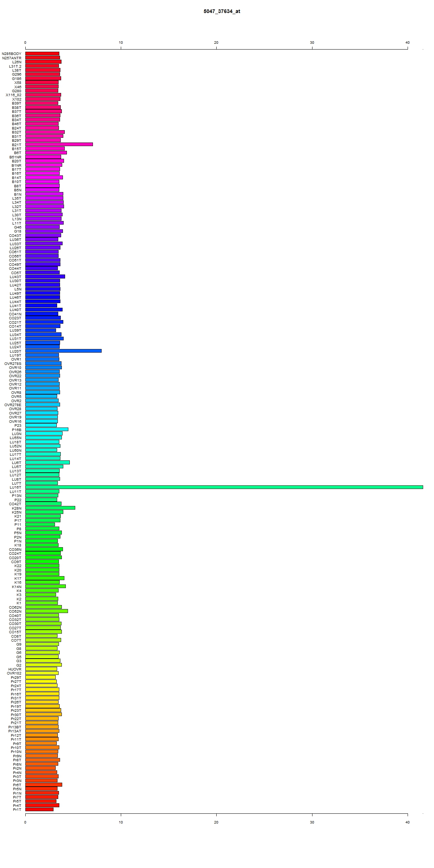
Task: Click the G296 label
Action: click(x=17, y=75)
